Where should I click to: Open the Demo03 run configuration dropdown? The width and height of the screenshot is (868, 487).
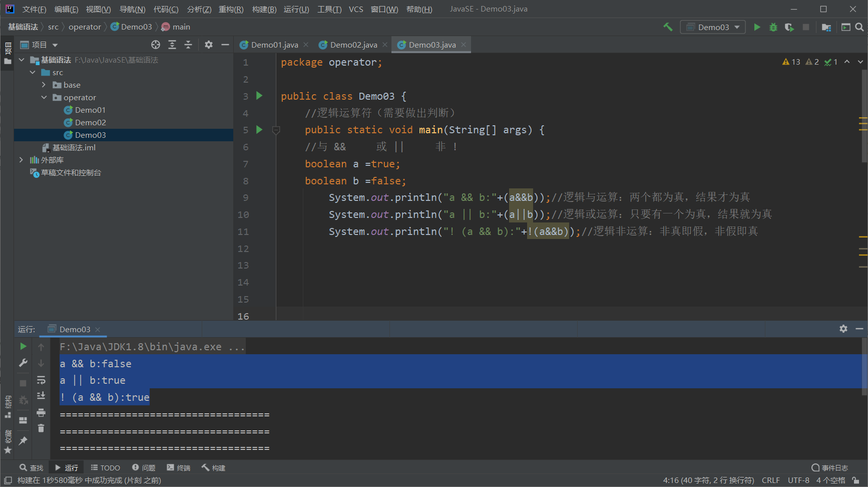click(713, 27)
